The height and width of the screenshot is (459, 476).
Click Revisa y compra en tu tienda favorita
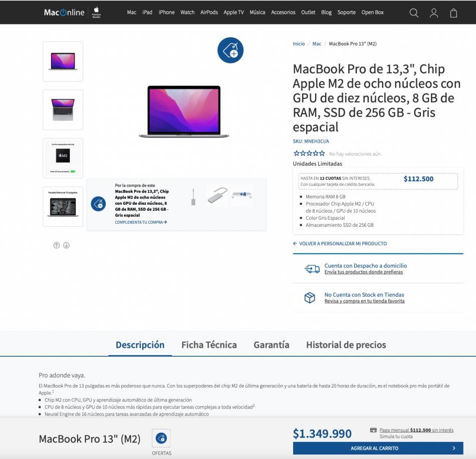[x=364, y=301]
